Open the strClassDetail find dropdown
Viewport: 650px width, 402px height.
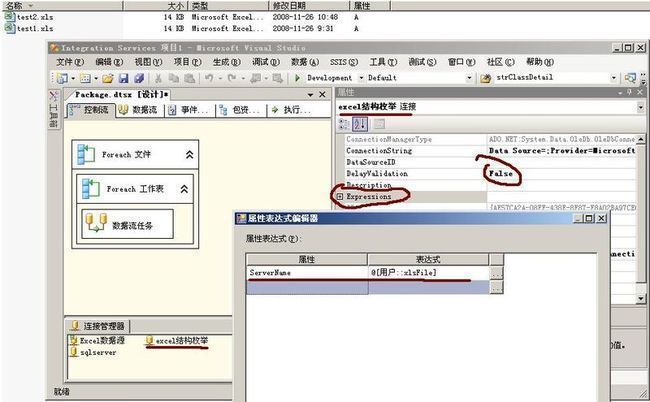pyautogui.click(x=614, y=78)
